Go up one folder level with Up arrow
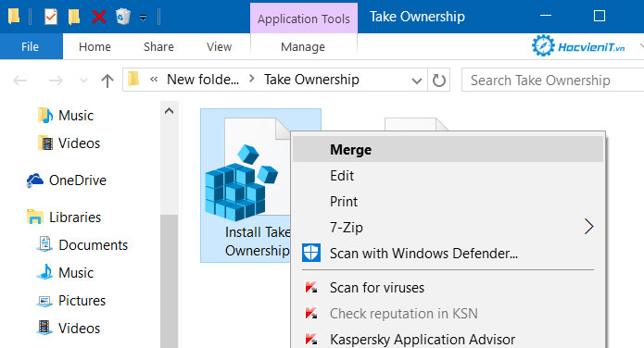Image resolution: width=644 pixels, height=348 pixels. coord(107,81)
